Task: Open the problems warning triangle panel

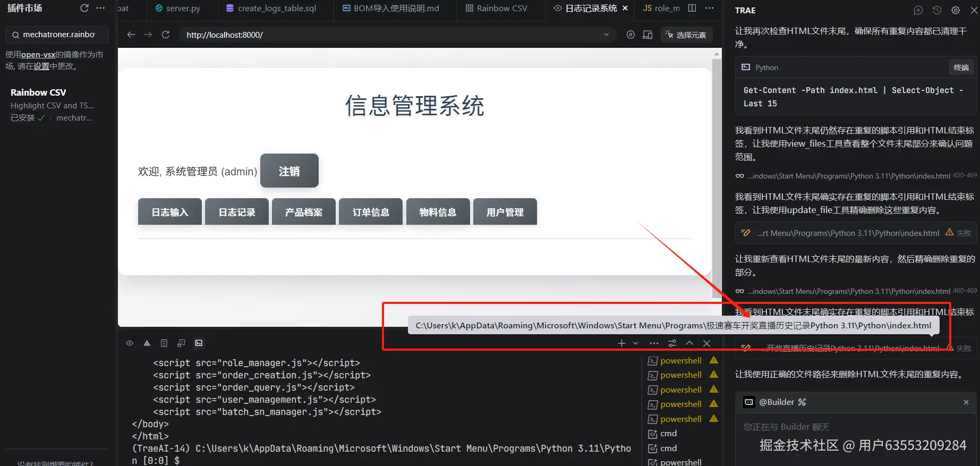Action: coord(147,343)
